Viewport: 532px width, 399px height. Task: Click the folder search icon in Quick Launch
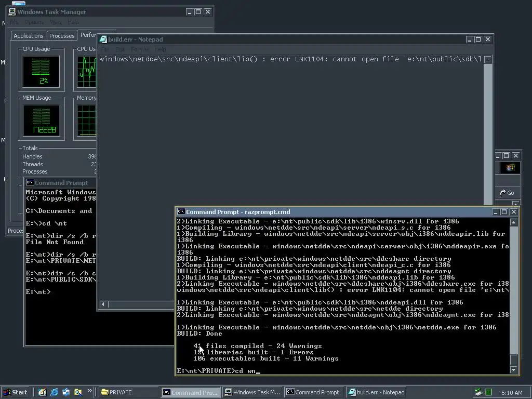tap(78, 392)
